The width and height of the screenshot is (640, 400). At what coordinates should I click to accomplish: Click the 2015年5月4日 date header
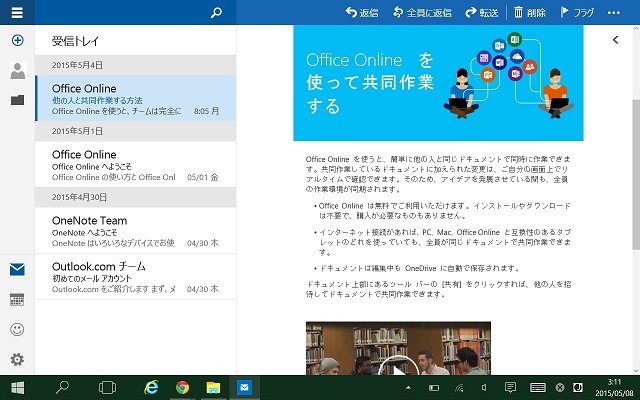pyautogui.click(x=136, y=65)
